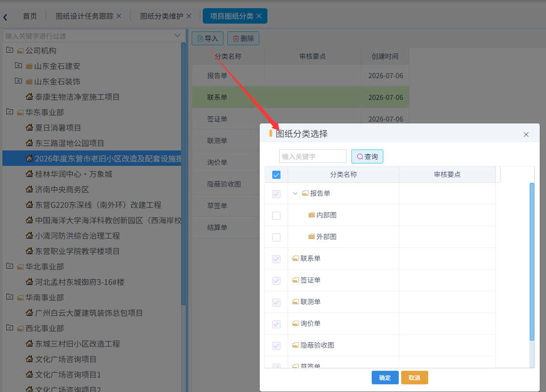Click the folder icon of 联系单 in dialog
546x392 pixels.
point(295,258)
